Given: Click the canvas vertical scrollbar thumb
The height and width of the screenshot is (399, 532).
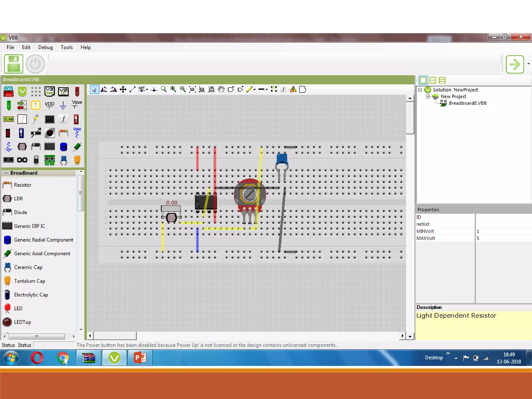Looking at the screenshot, I should pyautogui.click(x=410, y=118).
